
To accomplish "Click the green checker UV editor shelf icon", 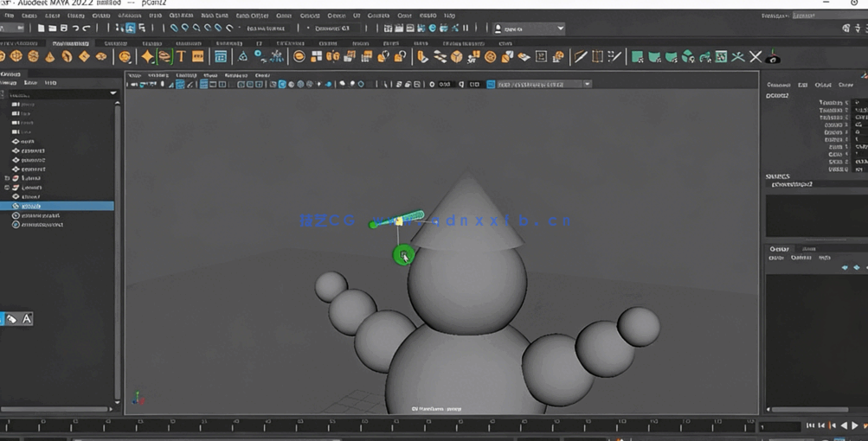I will tap(721, 56).
